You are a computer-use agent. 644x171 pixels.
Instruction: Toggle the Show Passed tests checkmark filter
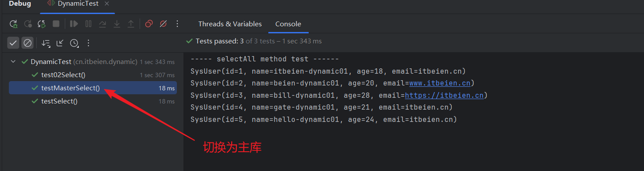point(13,43)
